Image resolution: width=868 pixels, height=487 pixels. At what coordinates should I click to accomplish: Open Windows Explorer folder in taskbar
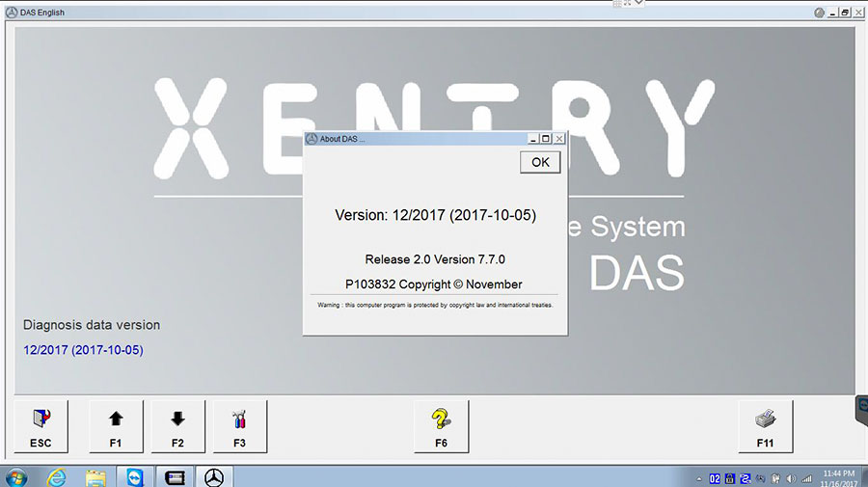(x=95, y=477)
